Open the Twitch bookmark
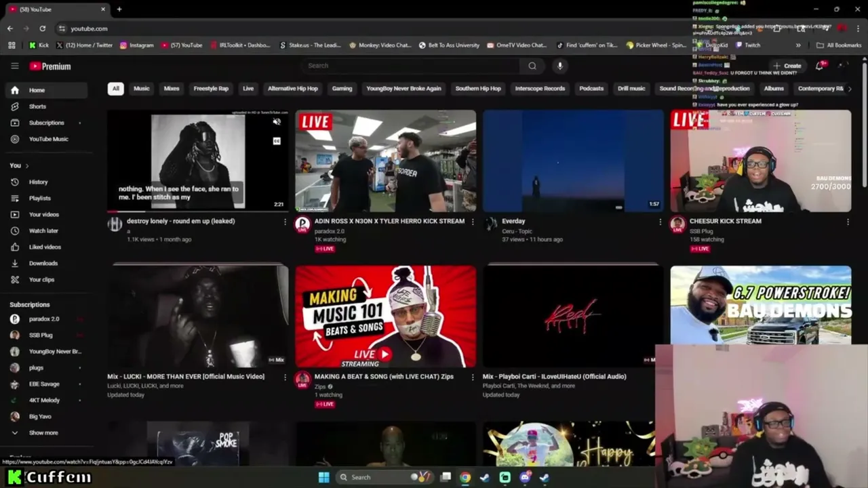The width and height of the screenshot is (868, 488). click(747, 45)
